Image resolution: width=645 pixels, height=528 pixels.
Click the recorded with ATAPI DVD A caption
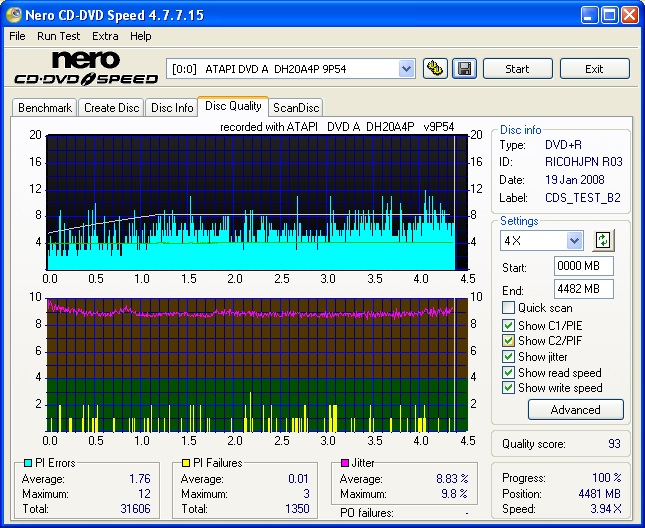coord(337,127)
